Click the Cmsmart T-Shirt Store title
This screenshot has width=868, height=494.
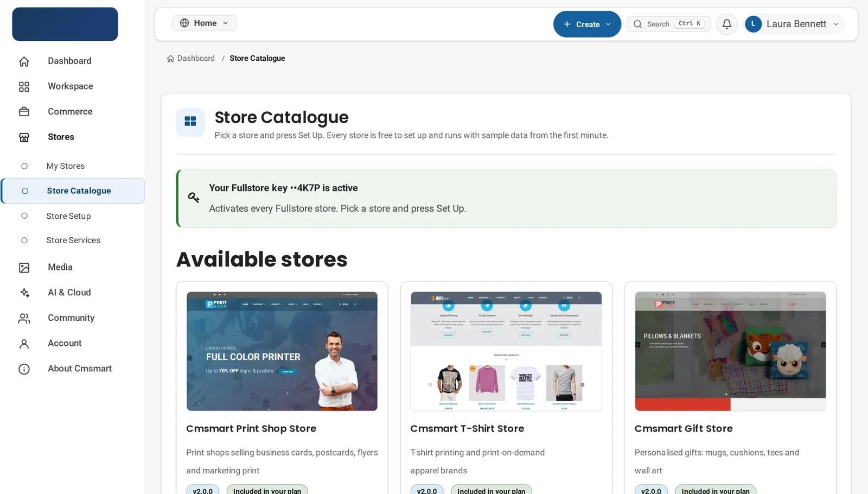(x=467, y=429)
